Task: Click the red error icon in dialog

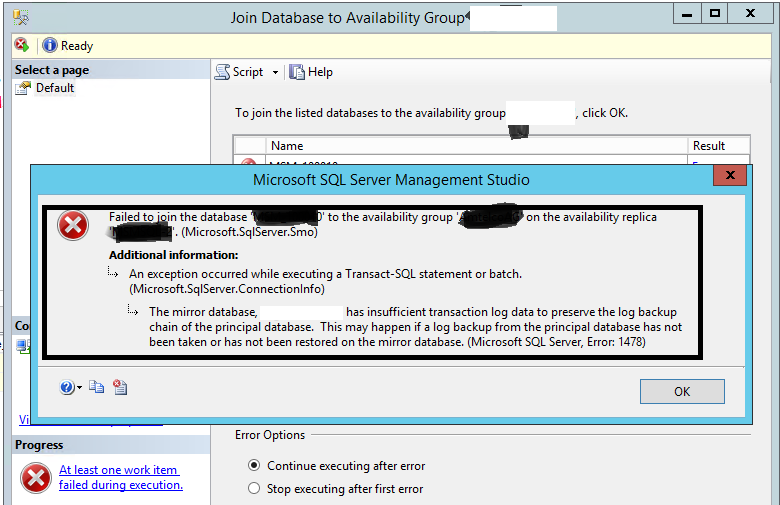Action: pos(73,225)
